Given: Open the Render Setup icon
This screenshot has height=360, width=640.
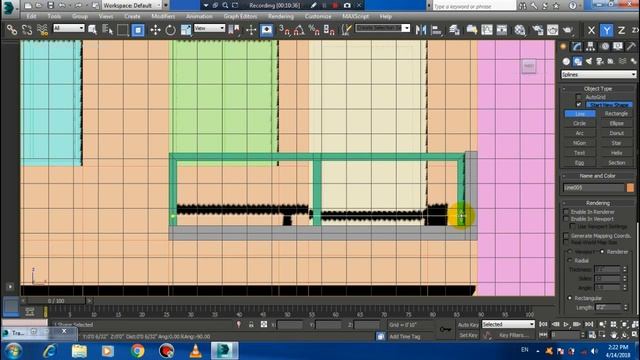Looking at the screenshot, I should (x=538, y=30).
